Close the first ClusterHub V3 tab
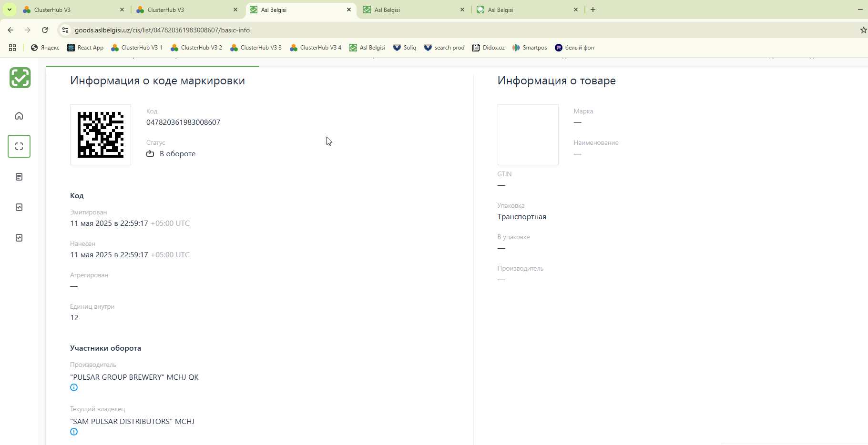 [122, 10]
